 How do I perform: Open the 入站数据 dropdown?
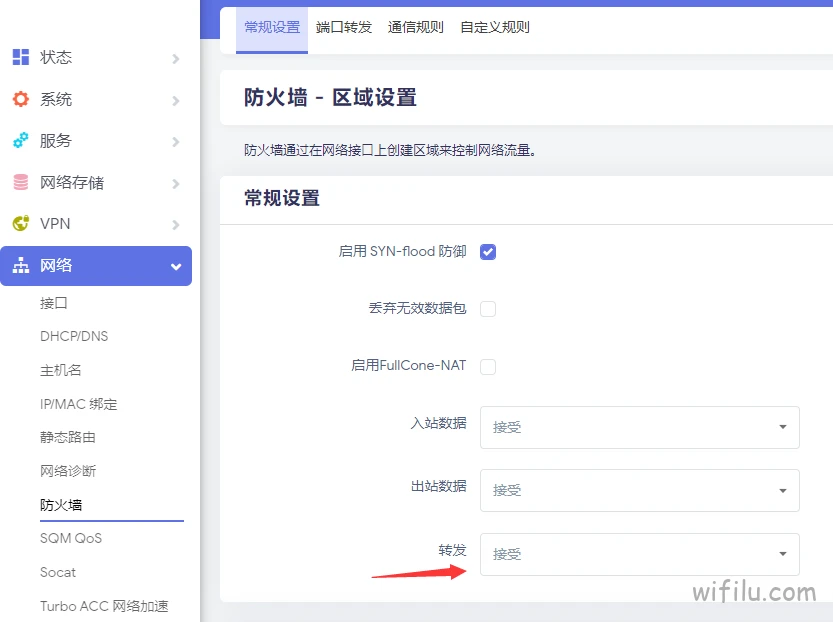pos(640,427)
